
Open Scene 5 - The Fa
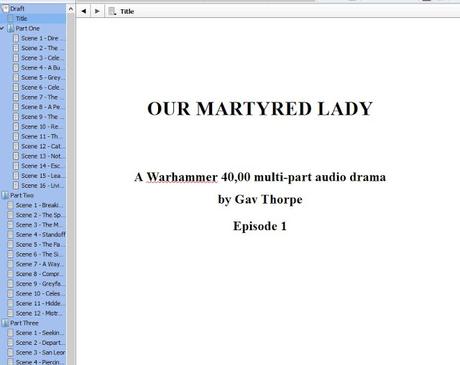pos(40,245)
